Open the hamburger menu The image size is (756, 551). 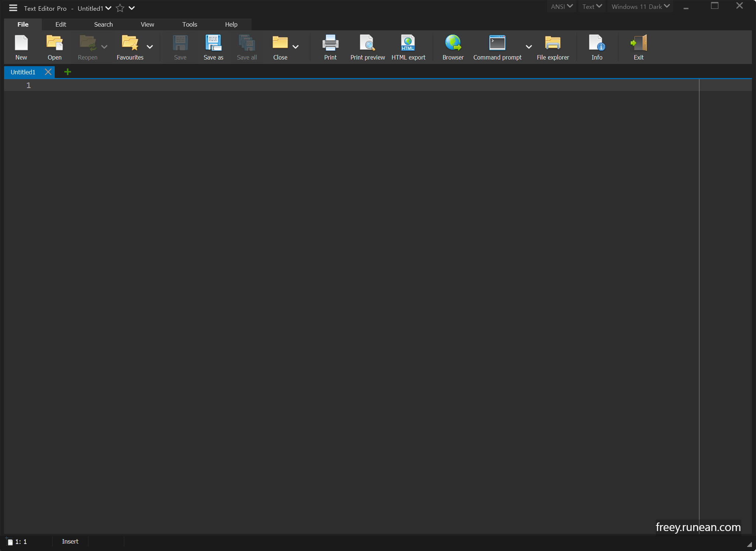click(13, 8)
